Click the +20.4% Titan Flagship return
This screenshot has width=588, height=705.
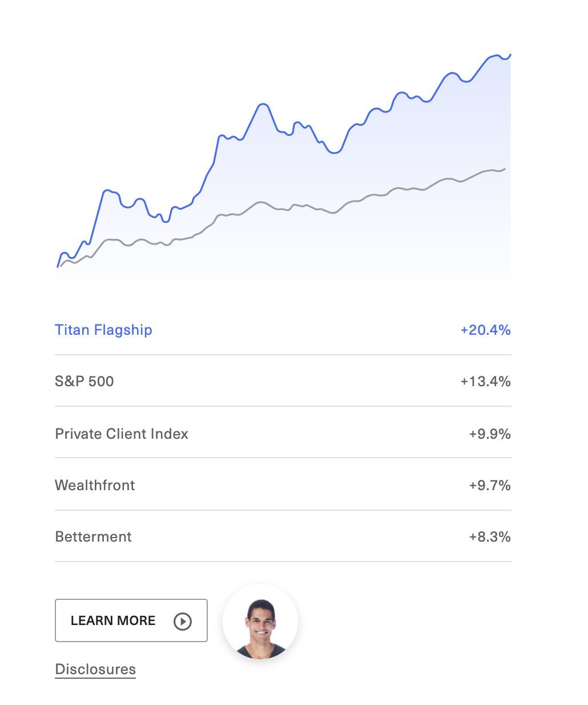pos(485,330)
